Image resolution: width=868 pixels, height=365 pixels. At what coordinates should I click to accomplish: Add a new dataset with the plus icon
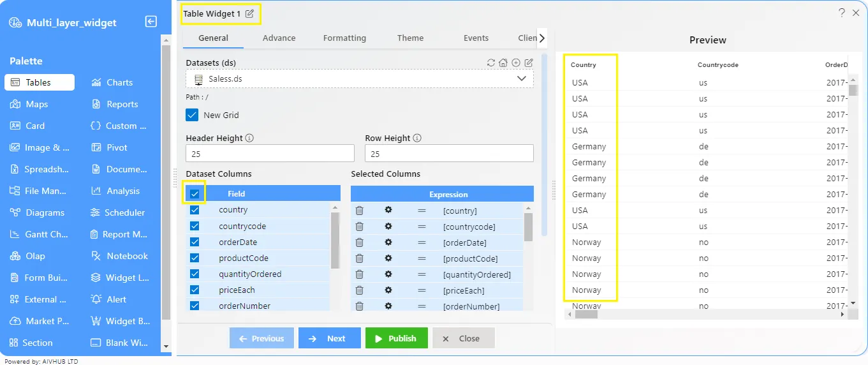point(516,63)
